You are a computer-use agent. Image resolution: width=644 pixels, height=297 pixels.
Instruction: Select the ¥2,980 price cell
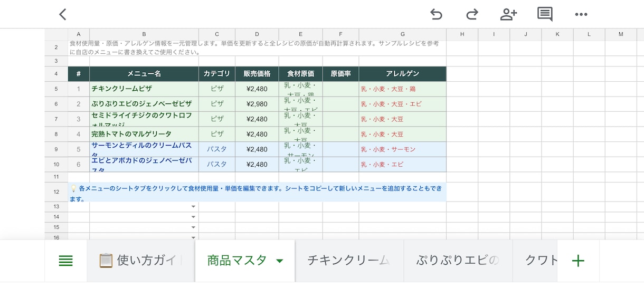click(257, 104)
